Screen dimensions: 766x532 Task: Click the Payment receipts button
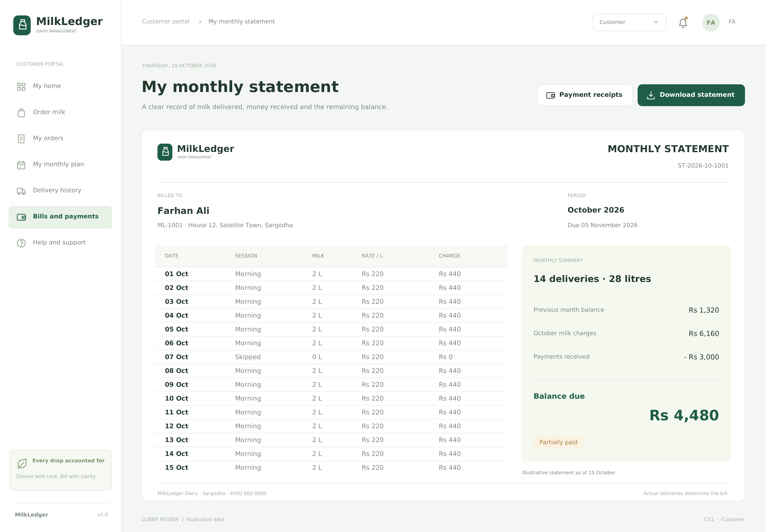[x=585, y=95]
